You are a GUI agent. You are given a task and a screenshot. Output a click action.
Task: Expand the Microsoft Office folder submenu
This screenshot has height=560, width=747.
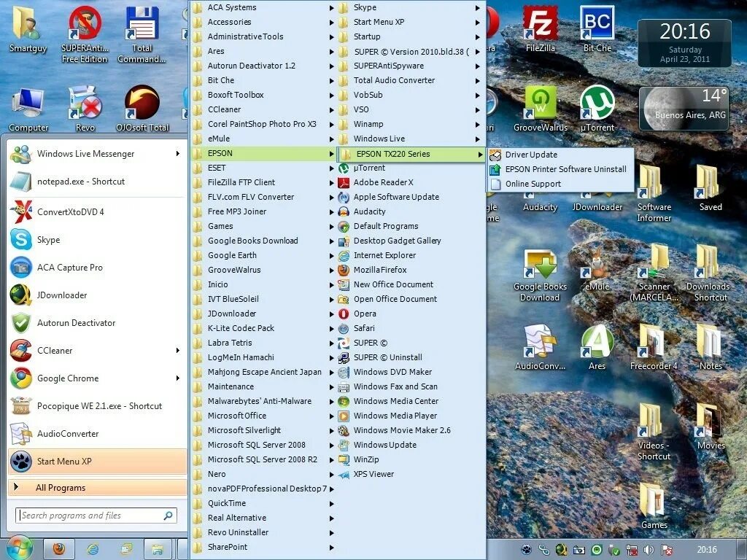[263, 416]
